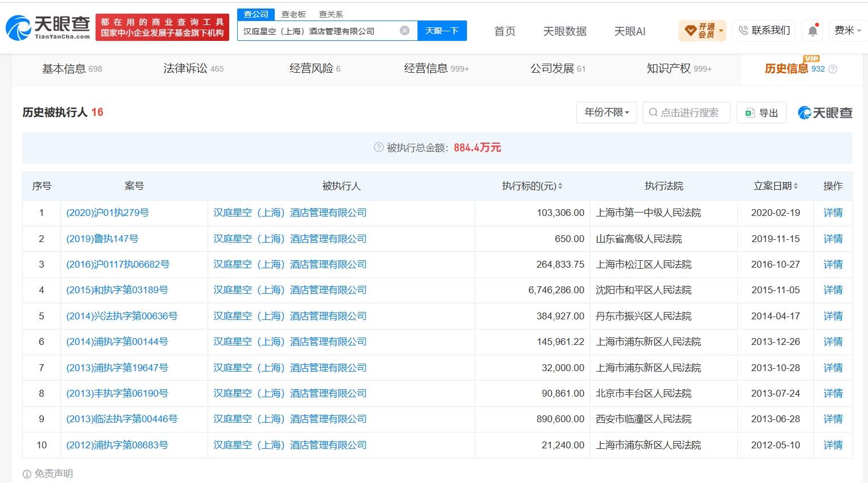Click 详情 for the 2013-06-28 row
Image resolution: width=868 pixels, height=483 pixels.
tap(833, 419)
